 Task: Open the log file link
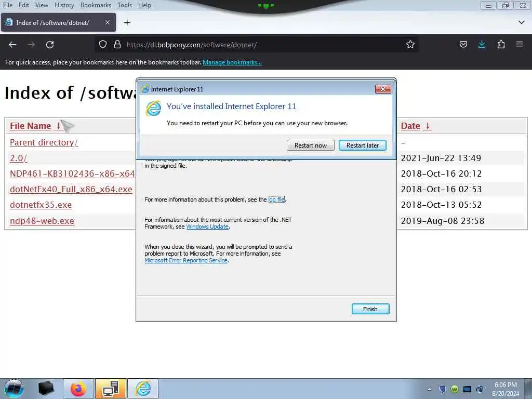(x=276, y=199)
